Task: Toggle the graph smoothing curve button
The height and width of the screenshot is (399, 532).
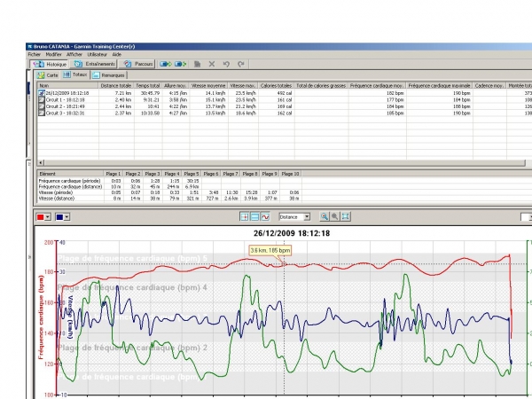Action: tap(265, 217)
